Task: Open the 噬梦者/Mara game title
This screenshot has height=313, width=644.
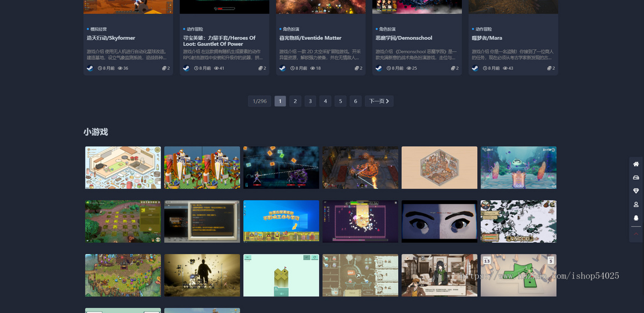Action: 487,38
